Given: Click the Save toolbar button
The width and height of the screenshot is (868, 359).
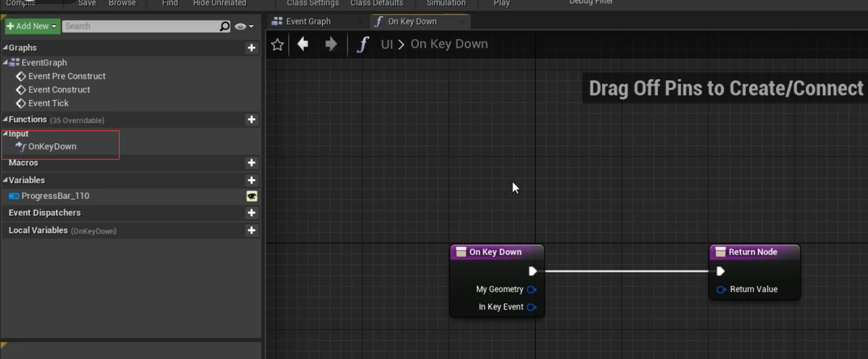Looking at the screenshot, I should click(x=87, y=3).
